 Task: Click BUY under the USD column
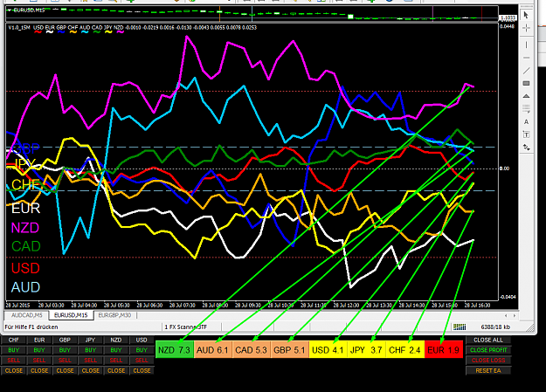click(142, 350)
